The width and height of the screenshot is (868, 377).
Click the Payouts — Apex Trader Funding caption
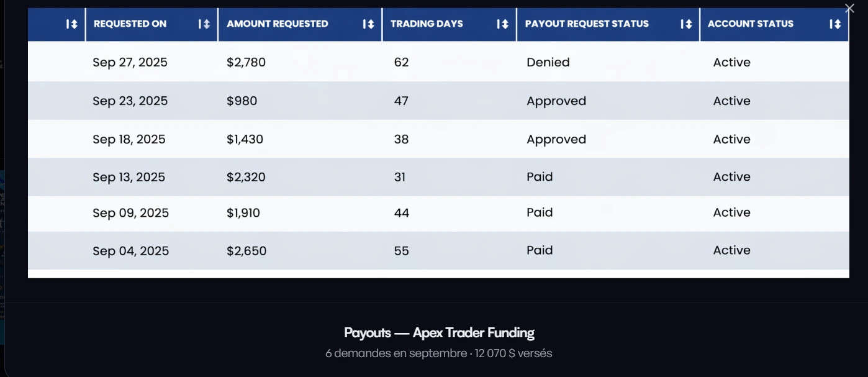pos(439,332)
